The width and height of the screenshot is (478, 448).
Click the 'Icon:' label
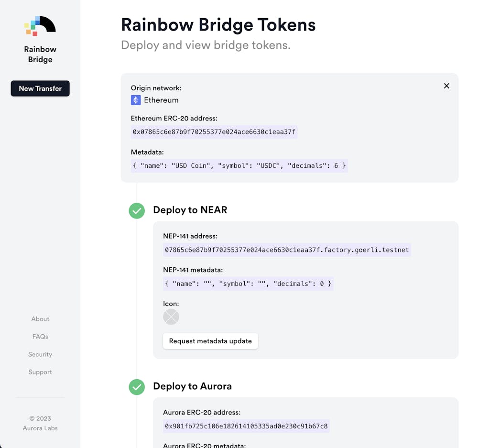(x=171, y=304)
